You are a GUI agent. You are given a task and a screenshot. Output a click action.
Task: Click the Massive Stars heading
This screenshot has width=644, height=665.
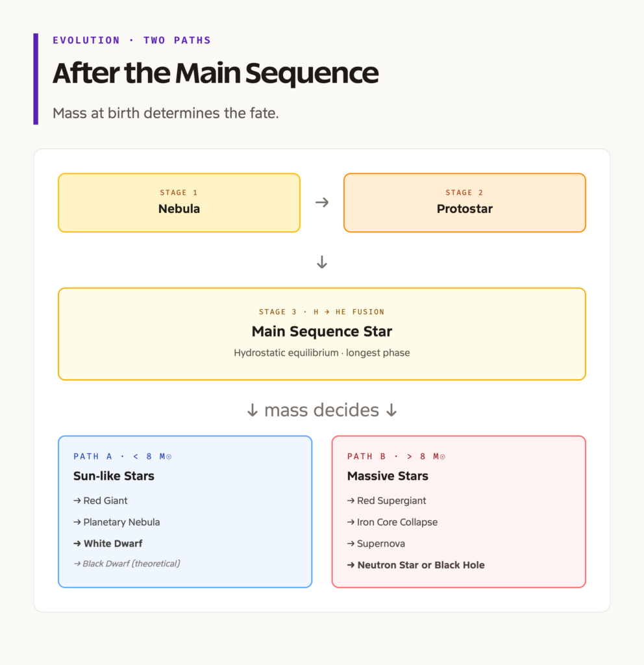tap(388, 476)
